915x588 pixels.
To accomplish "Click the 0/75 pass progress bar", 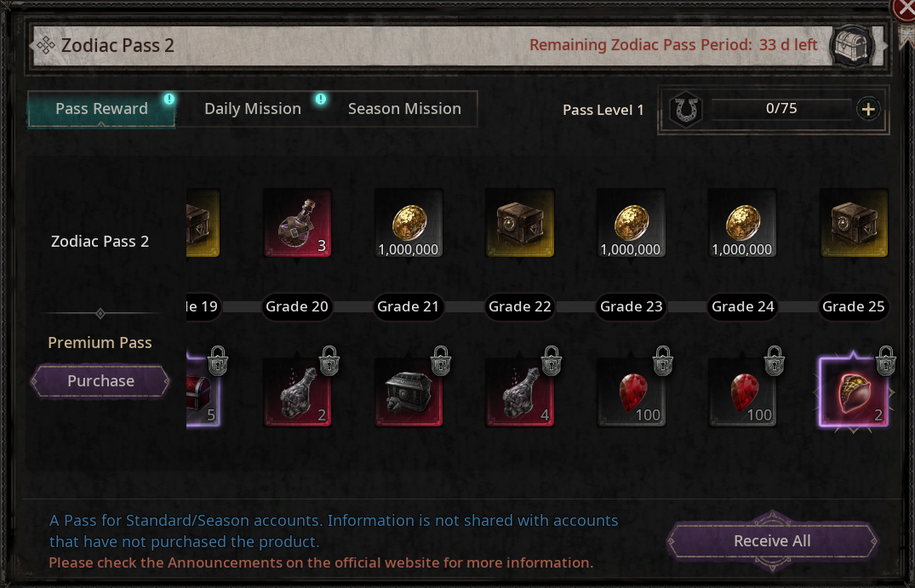I will (781, 109).
